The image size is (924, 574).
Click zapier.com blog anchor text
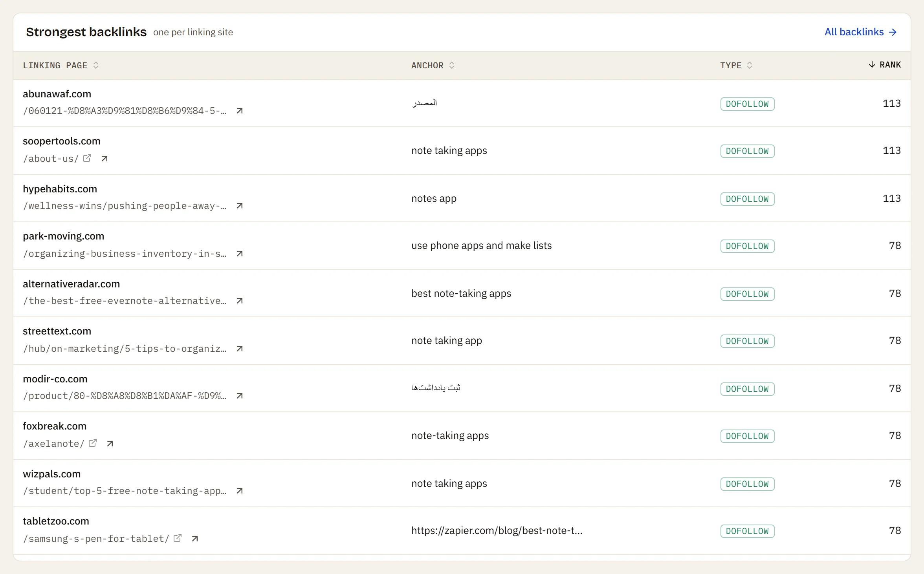pos(497,530)
